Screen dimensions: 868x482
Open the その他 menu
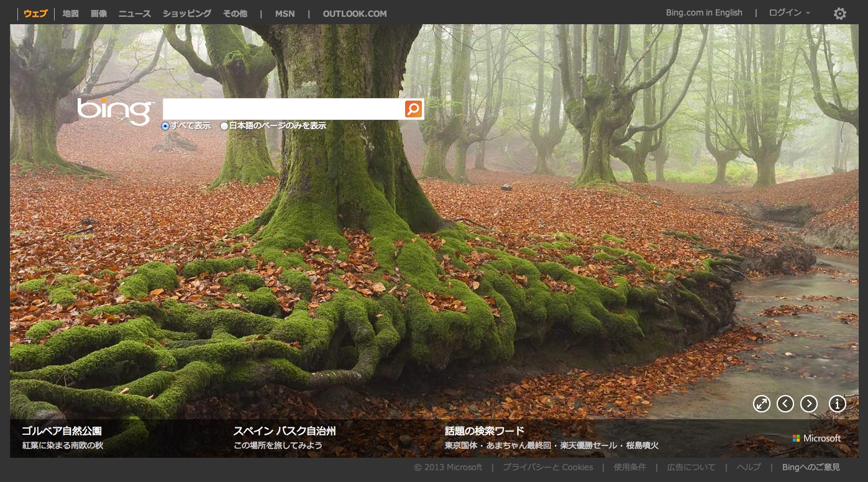pos(235,14)
